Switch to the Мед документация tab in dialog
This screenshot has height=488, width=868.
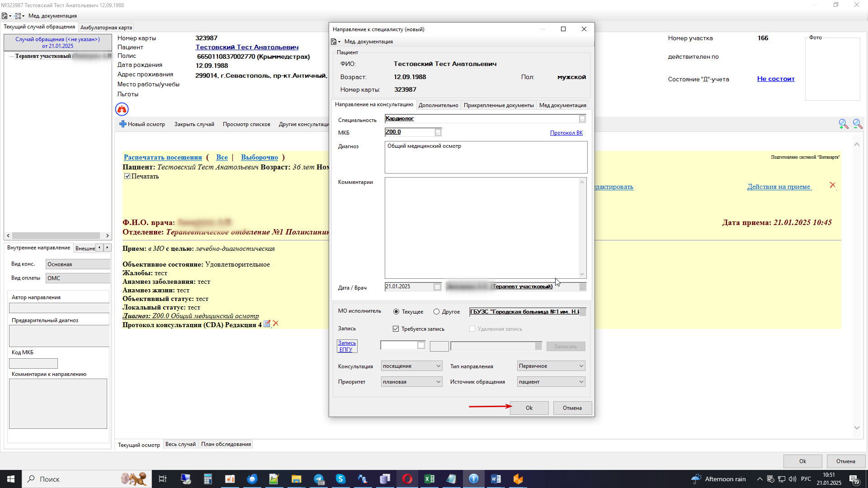pyautogui.click(x=562, y=105)
